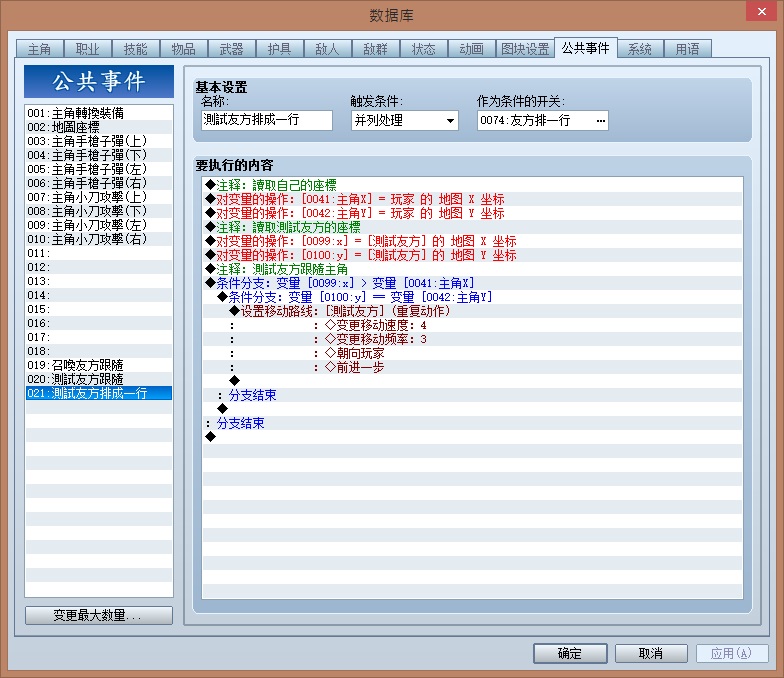The width and height of the screenshot is (784, 678).
Task: Open the 武器 tab
Action: 232,49
